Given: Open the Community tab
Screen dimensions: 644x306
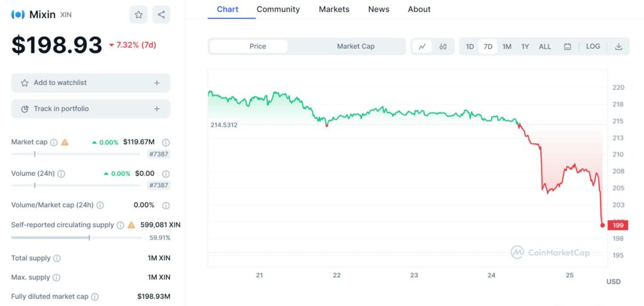Looking at the screenshot, I should [278, 9].
